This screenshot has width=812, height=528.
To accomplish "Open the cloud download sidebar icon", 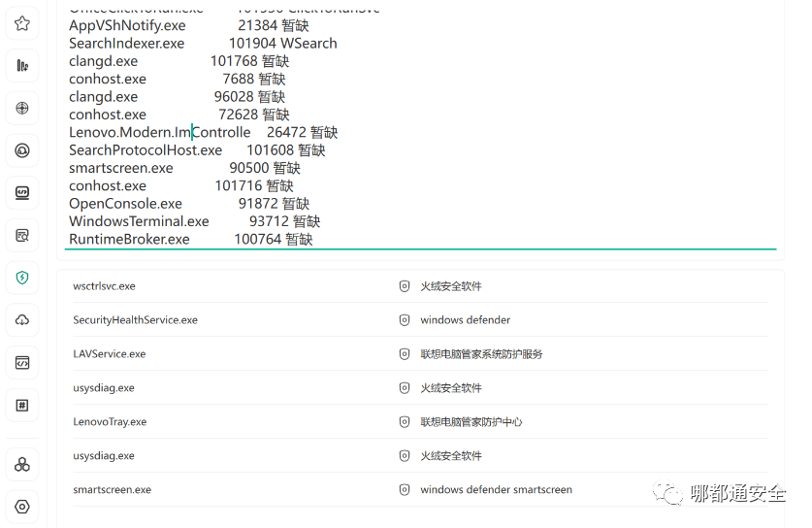I will [x=22, y=320].
